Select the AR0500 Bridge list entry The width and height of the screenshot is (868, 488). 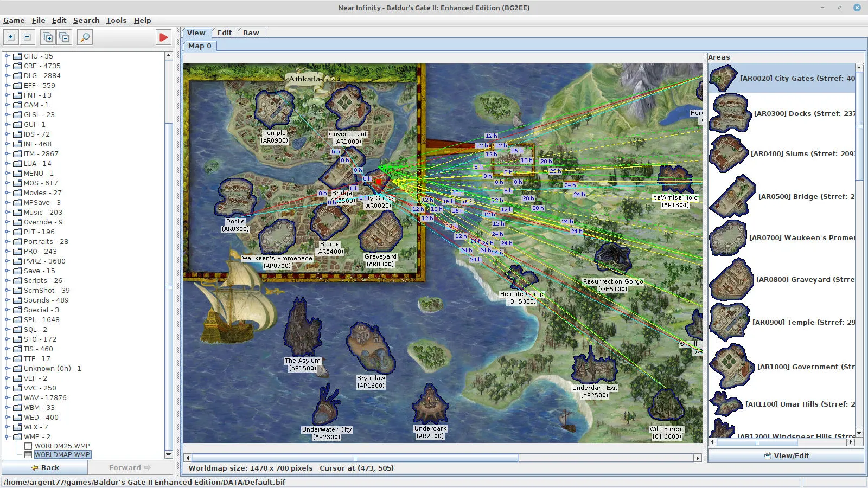pyautogui.click(x=782, y=196)
